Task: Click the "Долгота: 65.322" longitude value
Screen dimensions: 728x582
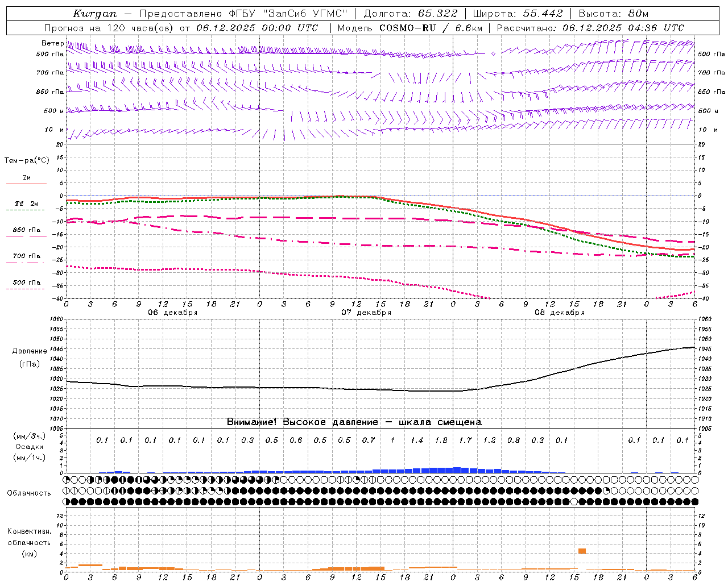Action: (x=411, y=14)
